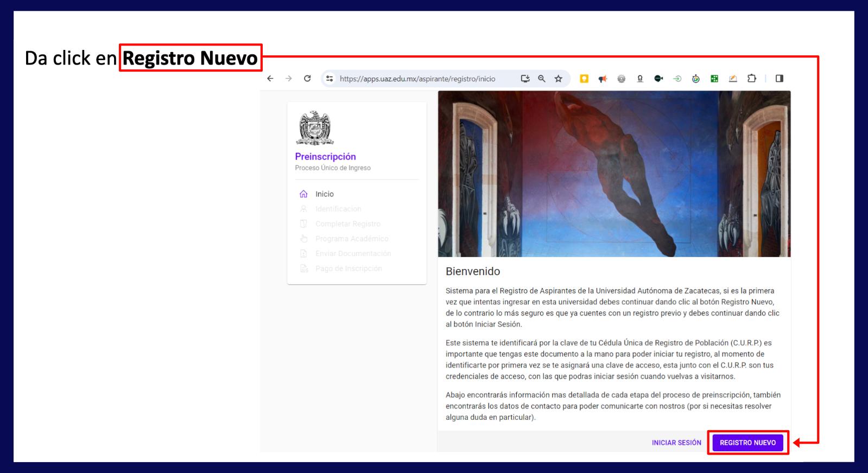Bookmark this page with the star icon
Viewport: 868px width, 473px height.
tap(558, 79)
